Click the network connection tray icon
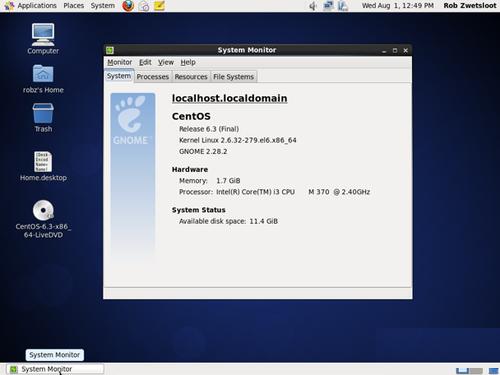500x375 pixels. 328,6
